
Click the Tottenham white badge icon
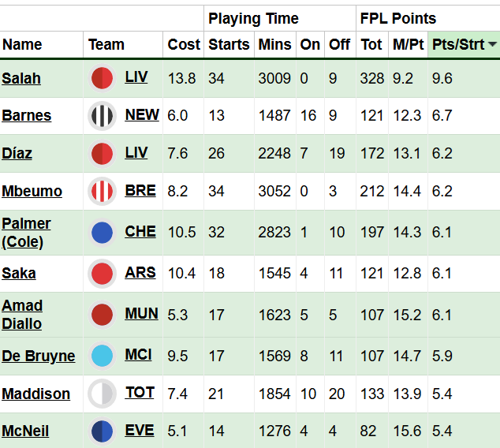(103, 394)
